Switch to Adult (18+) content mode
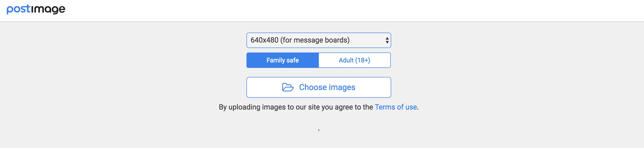Viewport: 644px width, 148px height. click(x=355, y=60)
